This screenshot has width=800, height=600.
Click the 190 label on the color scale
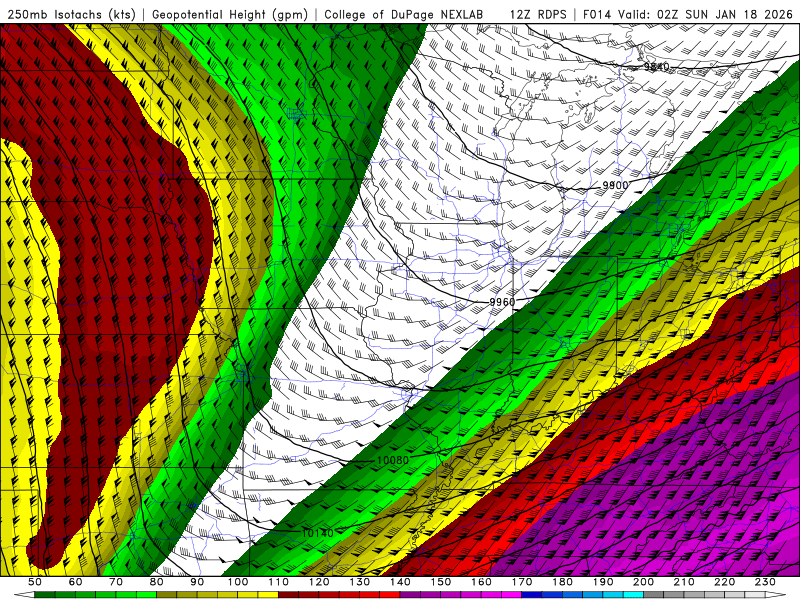click(x=603, y=582)
